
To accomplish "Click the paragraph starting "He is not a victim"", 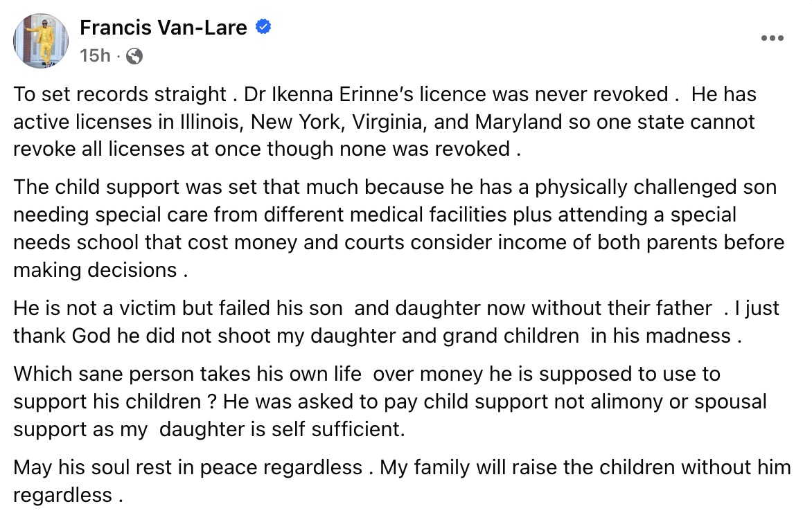I will tap(394, 322).
